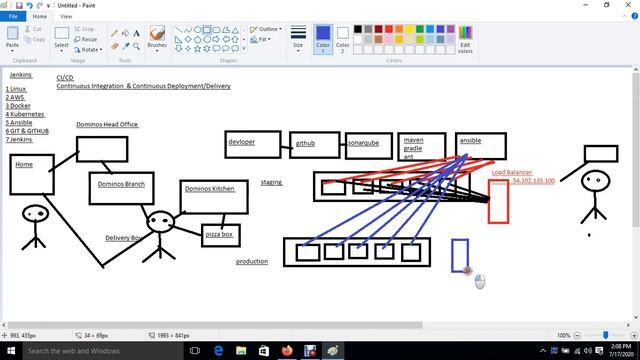Open the shape Fill dropdown
The height and width of the screenshot is (360, 640).
260,39
